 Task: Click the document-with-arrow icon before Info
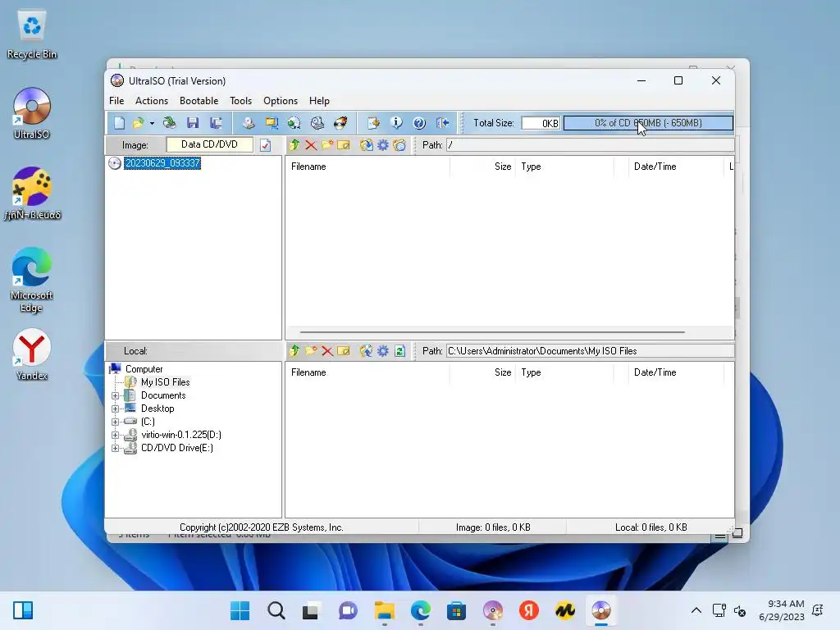(373, 123)
